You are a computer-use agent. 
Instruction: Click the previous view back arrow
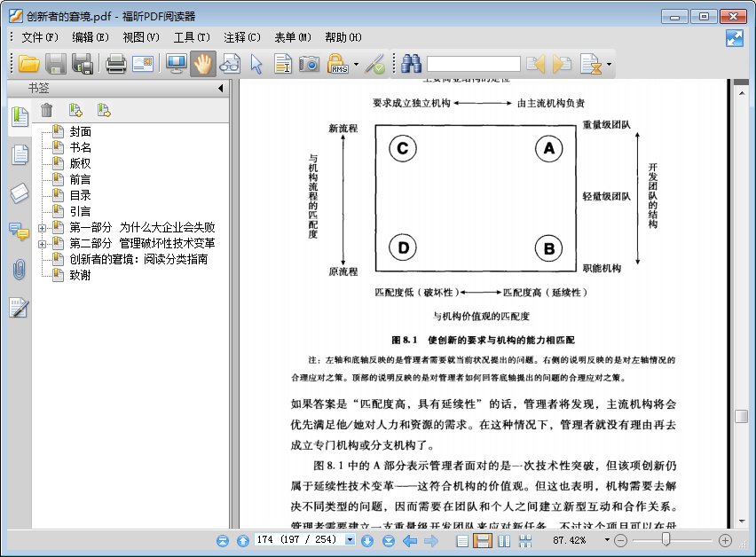tap(410, 541)
